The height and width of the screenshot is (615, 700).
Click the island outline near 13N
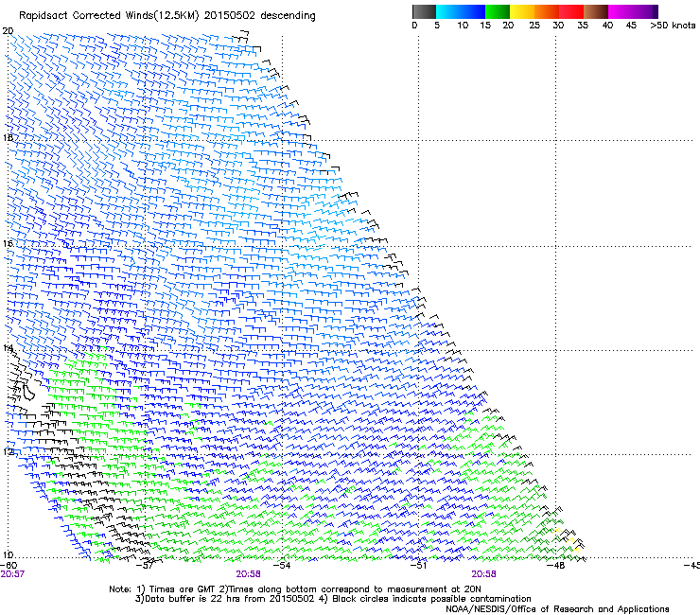point(28,392)
